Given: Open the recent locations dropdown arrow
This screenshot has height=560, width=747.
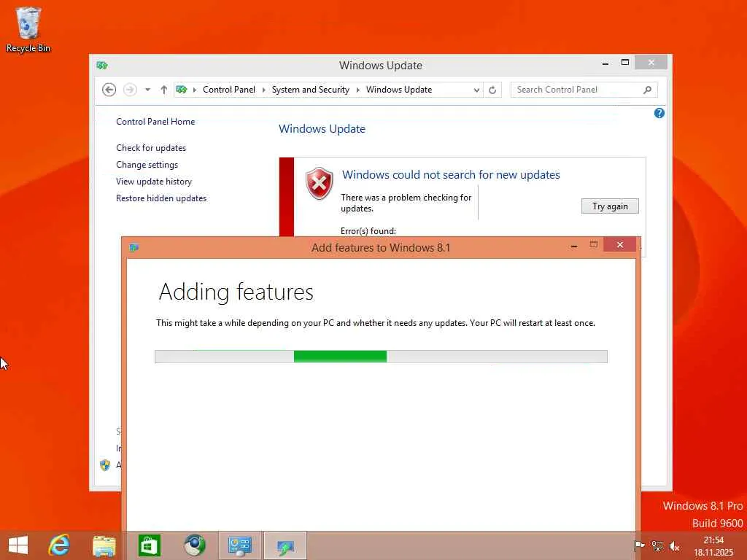Looking at the screenshot, I should (x=147, y=90).
